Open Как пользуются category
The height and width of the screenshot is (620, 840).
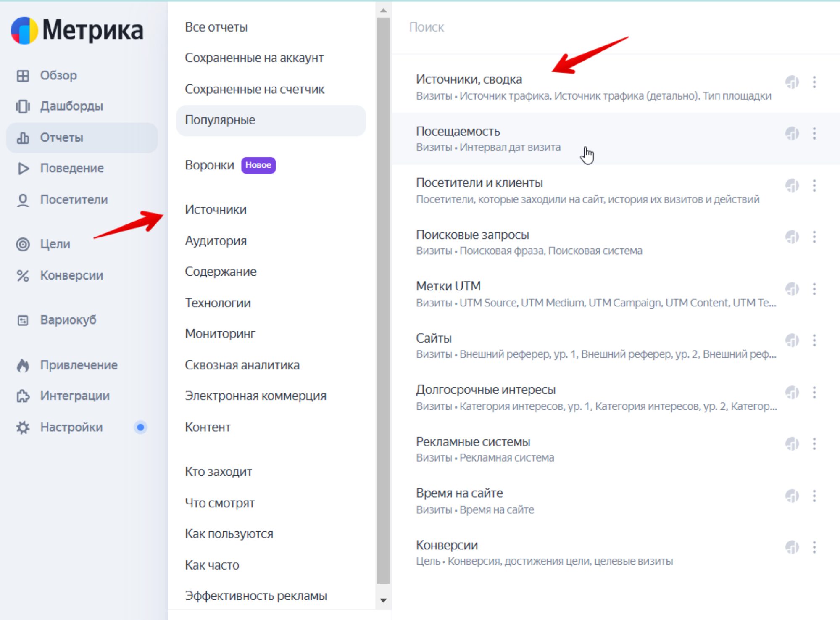point(229,534)
